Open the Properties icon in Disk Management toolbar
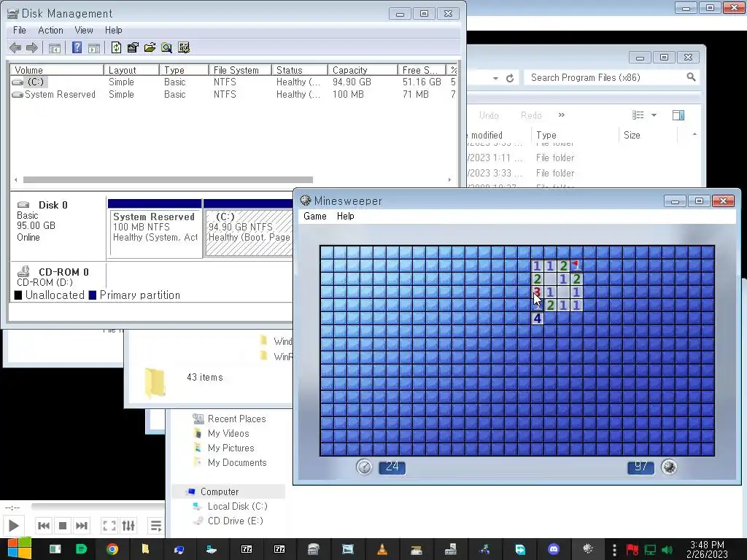Image resolution: width=747 pixels, height=560 pixels. tap(133, 47)
